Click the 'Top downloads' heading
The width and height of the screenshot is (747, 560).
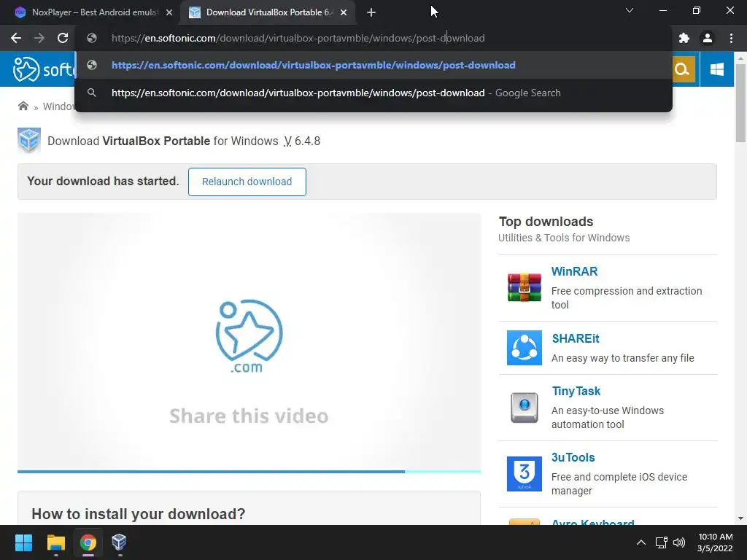pyautogui.click(x=546, y=222)
